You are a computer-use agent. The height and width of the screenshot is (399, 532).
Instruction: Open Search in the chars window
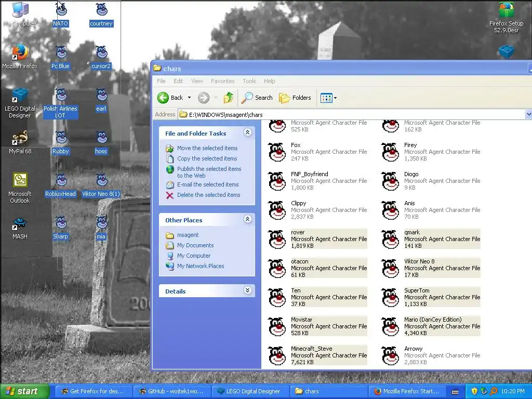tap(257, 98)
